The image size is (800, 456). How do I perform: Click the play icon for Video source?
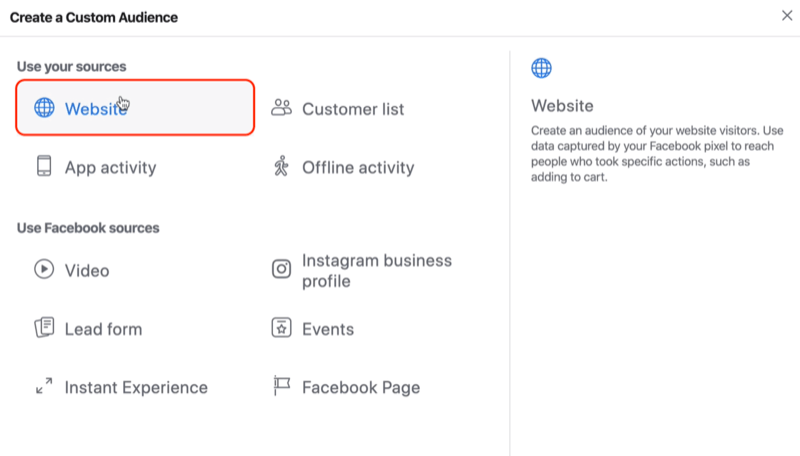(44, 269)
